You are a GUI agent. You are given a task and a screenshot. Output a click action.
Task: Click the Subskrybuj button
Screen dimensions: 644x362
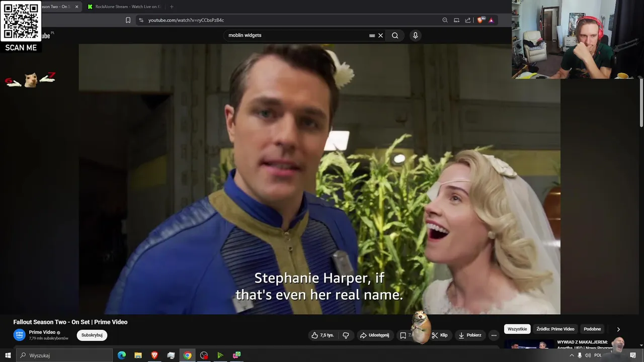pos(92,335)
